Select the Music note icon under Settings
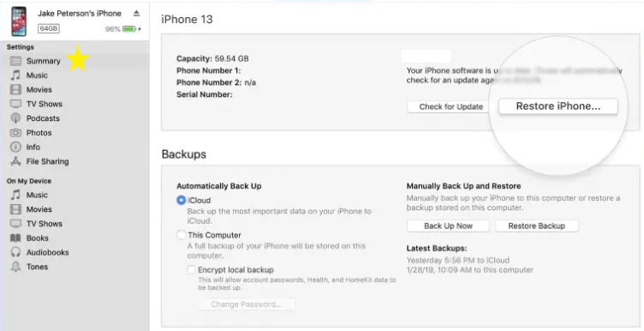 [x=15, y=75]
